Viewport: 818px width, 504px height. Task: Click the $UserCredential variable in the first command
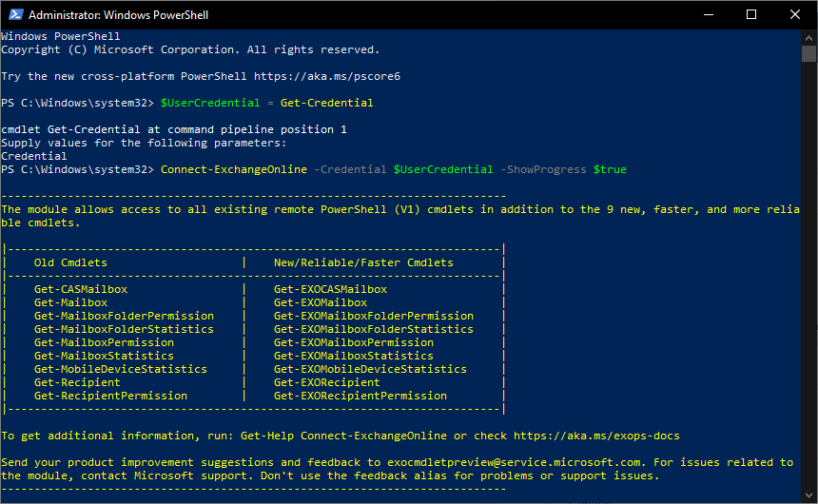coord(209,103)
